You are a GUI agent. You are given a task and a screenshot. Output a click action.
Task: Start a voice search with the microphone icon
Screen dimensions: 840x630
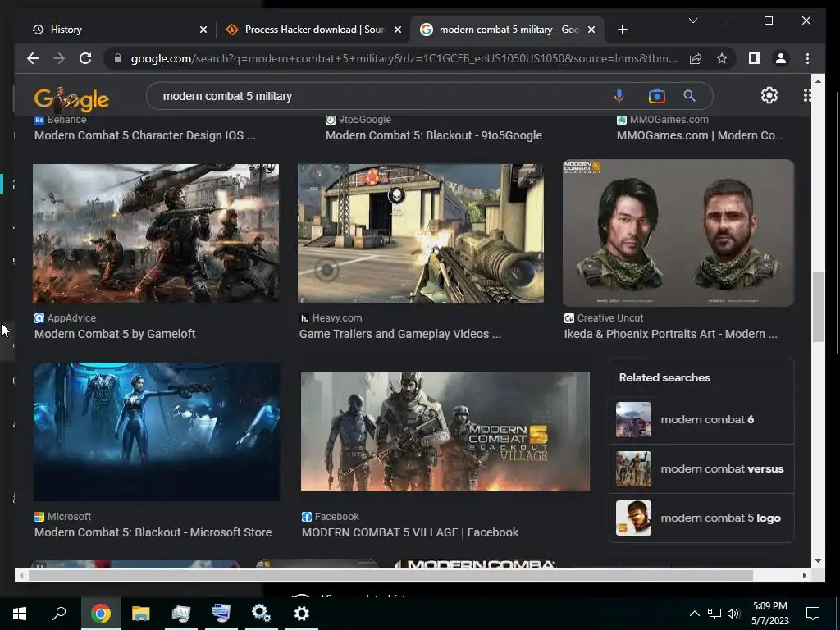point(619,96)
